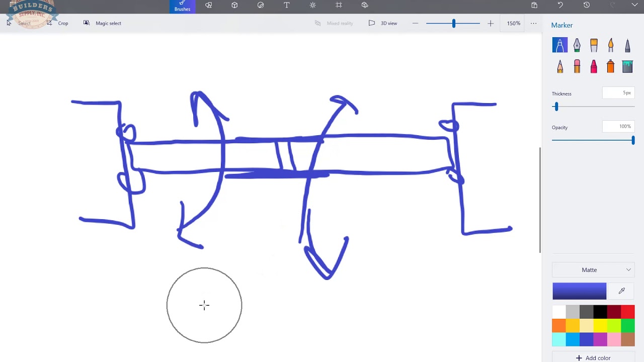644x362 pixels.
Task: Select the Pixel pen brush
Action: tap(627, 45)
